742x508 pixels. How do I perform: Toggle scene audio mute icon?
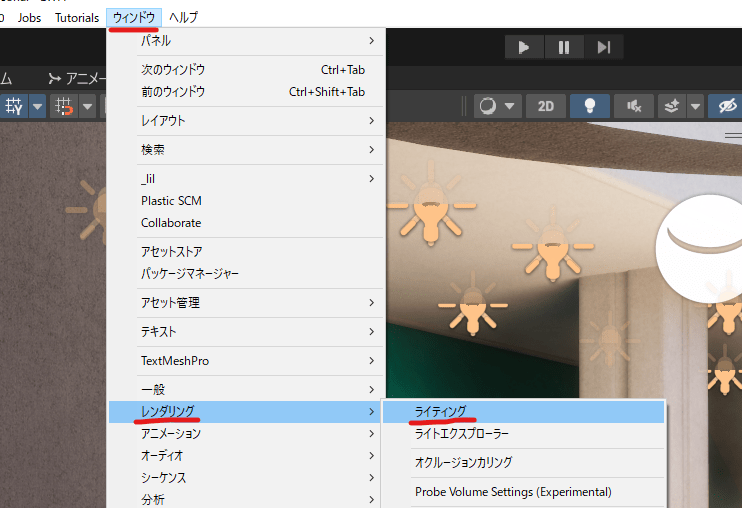pos(634,106)
